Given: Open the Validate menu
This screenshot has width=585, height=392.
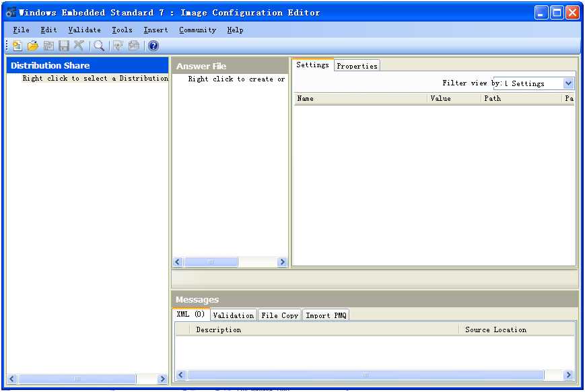Looking at the screenshot, I should click(84, 30).
